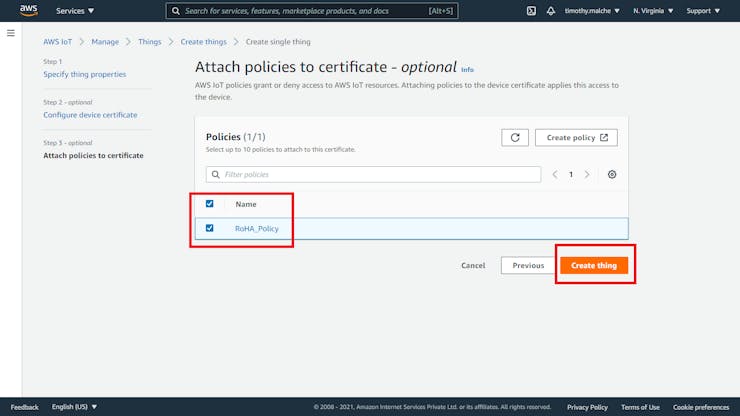Open notifications bell icon
This screenshot has height=416, width=740.
551,10
